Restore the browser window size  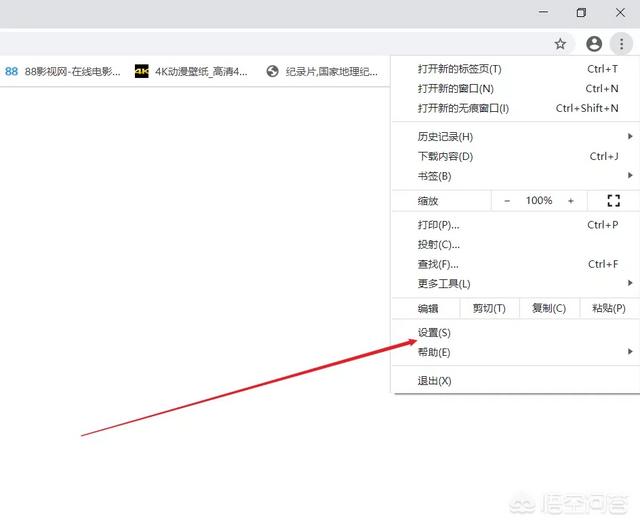(581, 13)
